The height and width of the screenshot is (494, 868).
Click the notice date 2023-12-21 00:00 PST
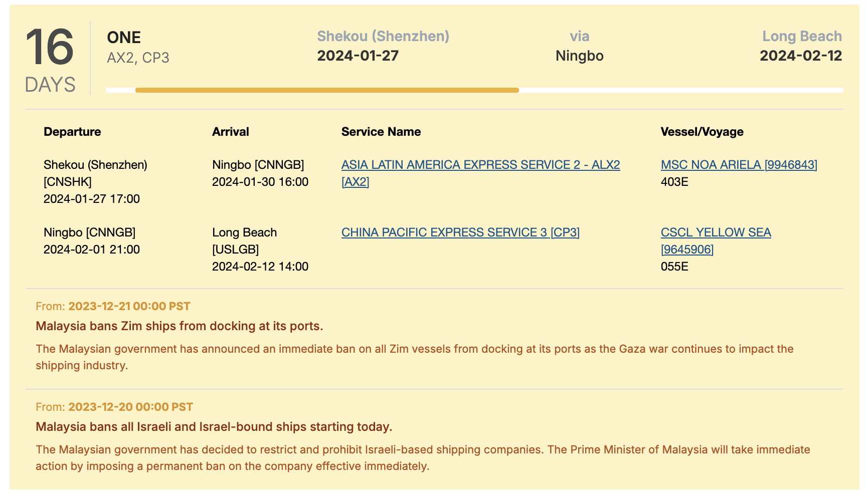coord(129,306)
